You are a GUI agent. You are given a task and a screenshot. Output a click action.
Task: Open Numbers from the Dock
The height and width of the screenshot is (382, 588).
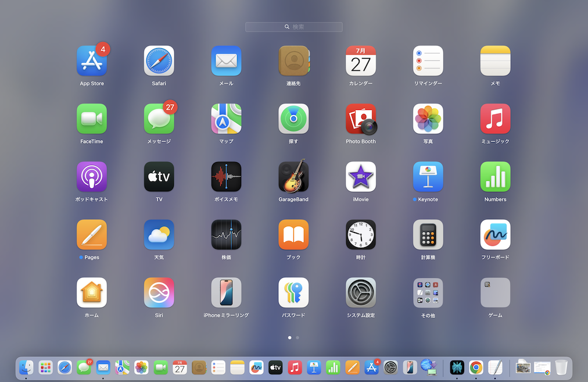coord(333,367)
